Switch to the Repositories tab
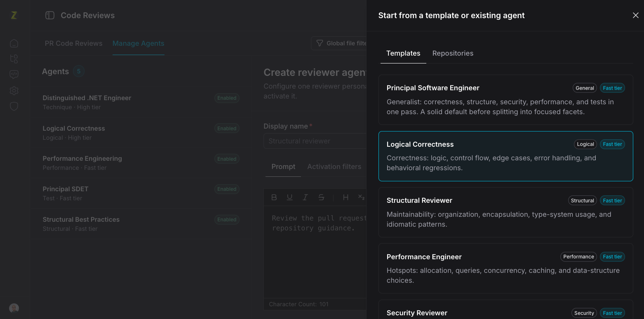This screenshot has height=319, width=644. pos(453,53)
